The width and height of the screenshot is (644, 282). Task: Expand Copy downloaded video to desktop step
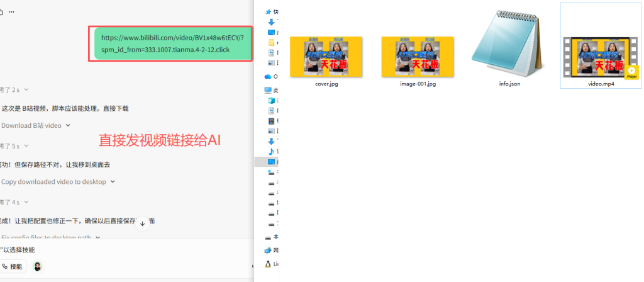(x=58, y=182)
